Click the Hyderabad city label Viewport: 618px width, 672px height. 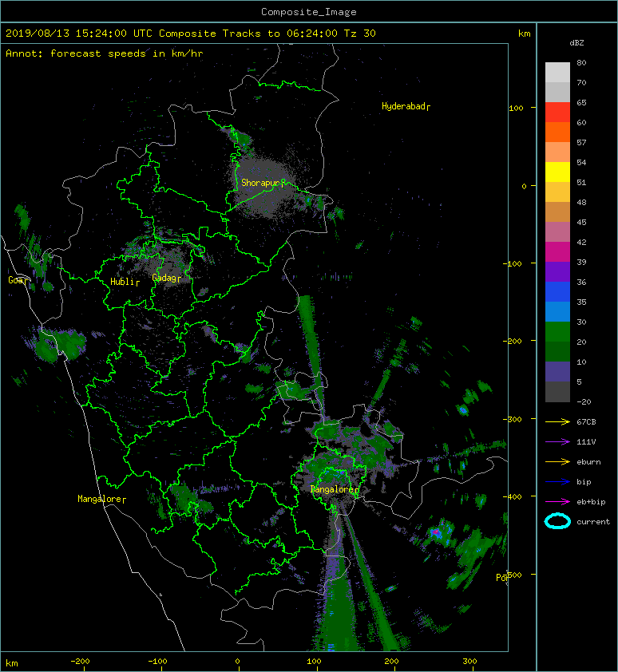(406, 106)
